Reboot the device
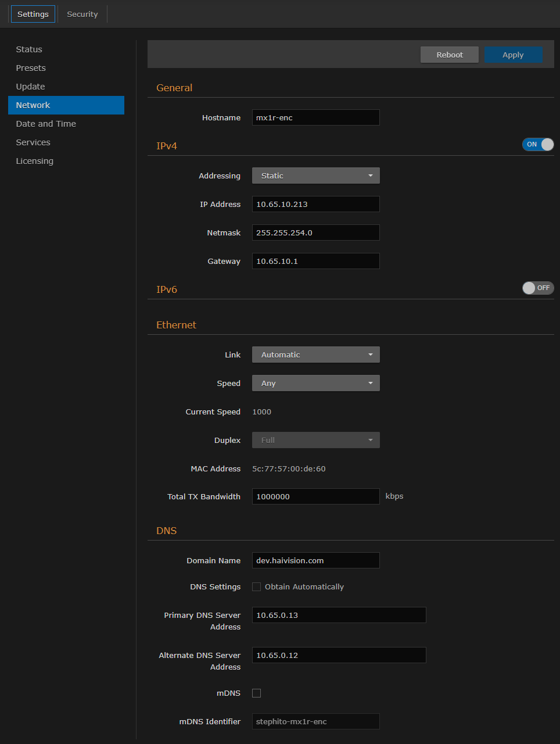This screenshot has height=744, width=560. click(x=449, y=54)
